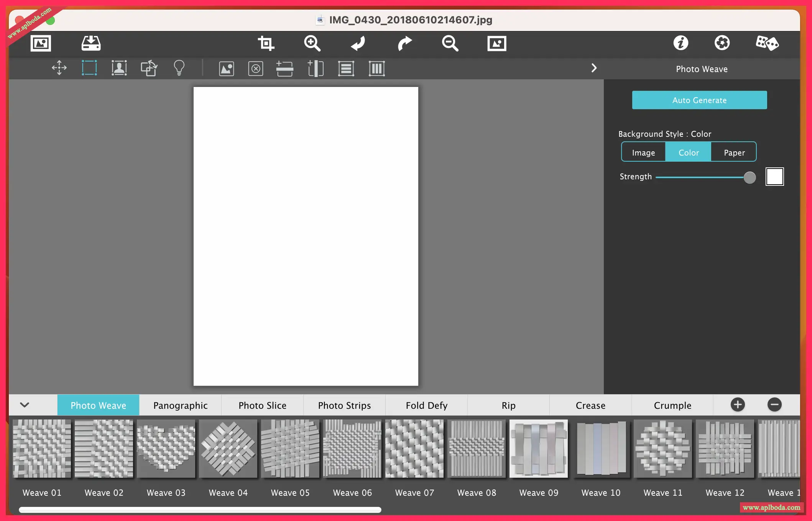The image size is (812, 521).
Task: Set background style to Paper
Action: [734, 152]
